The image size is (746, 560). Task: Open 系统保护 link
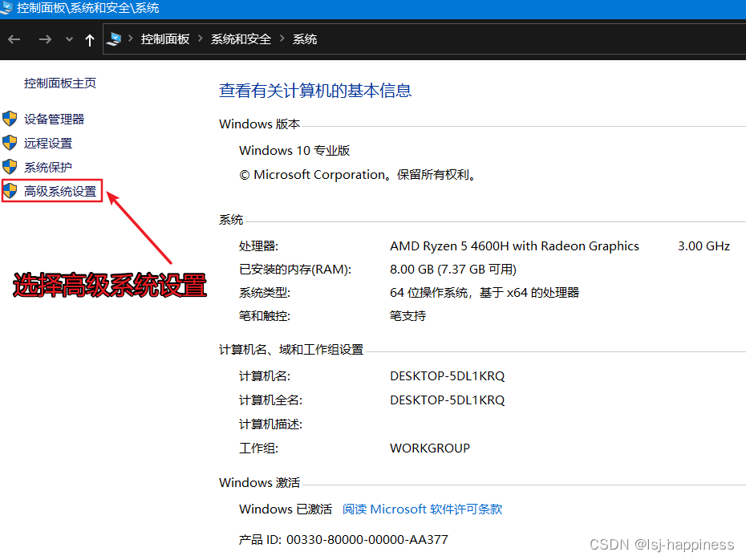[x=48, y=168]
